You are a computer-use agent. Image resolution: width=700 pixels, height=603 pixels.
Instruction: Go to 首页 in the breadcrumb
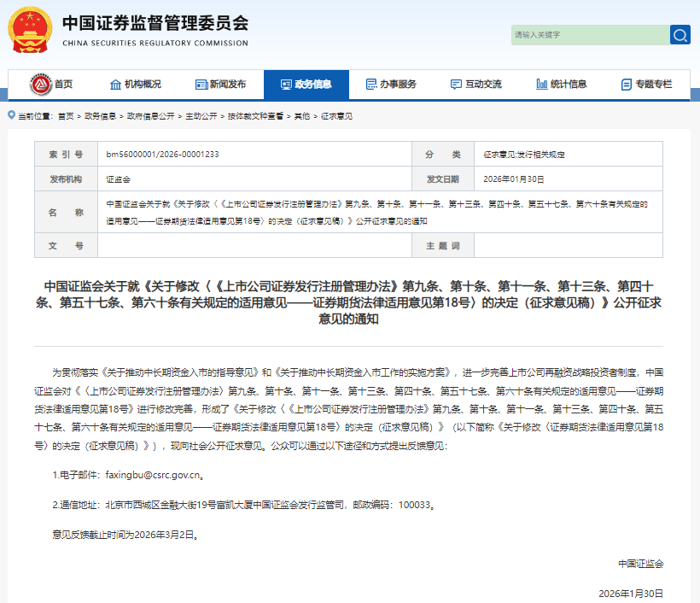click(66, 115)
